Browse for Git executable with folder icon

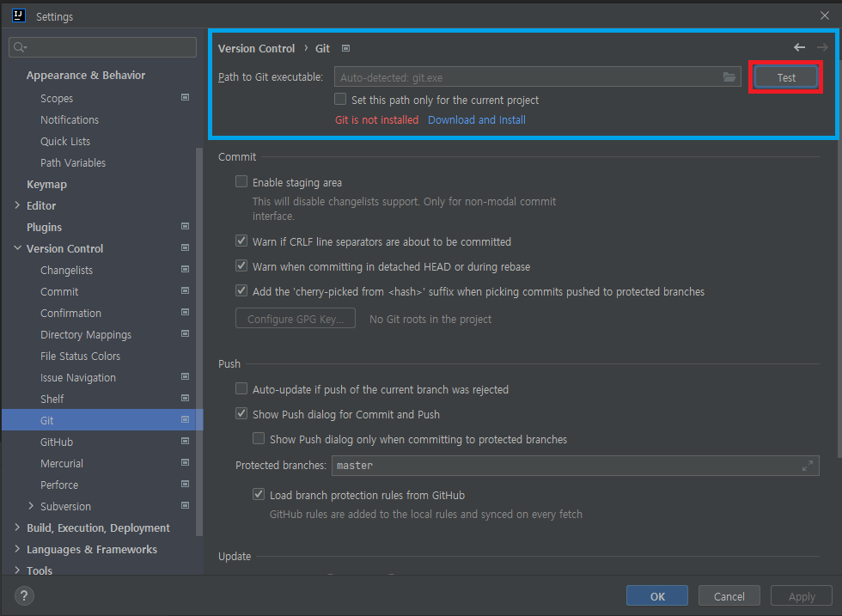click(x=729, y=76)
